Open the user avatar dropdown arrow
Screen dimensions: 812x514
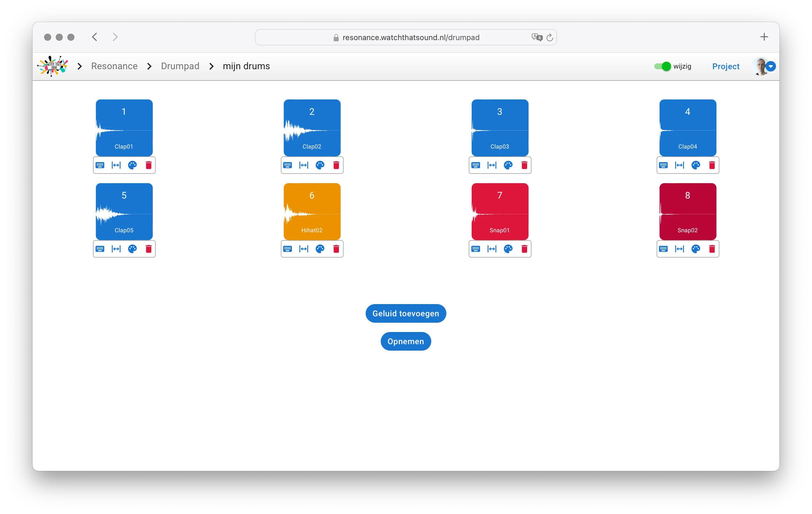pos(770,67)
